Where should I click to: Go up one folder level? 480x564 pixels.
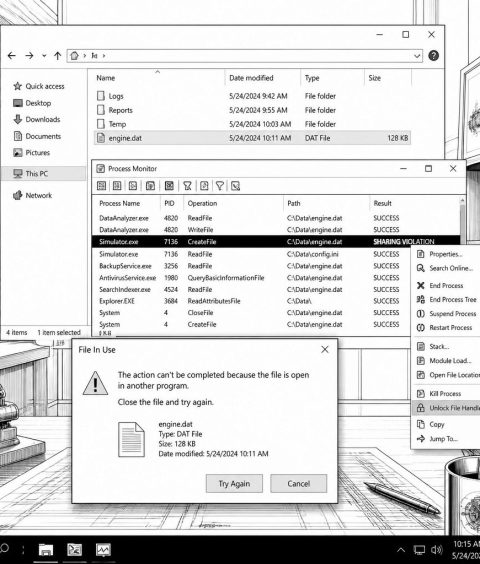(58, 56)
